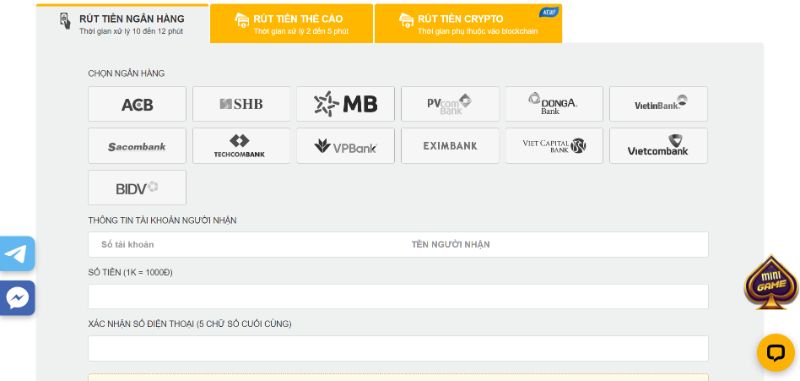Pick the VPBank logo tile

(x=345, y=146)
